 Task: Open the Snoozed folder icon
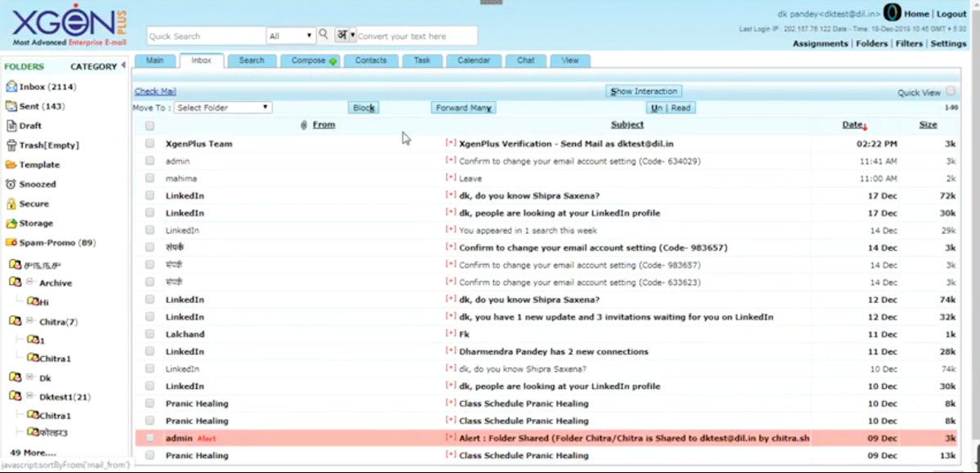click(10, 184)
